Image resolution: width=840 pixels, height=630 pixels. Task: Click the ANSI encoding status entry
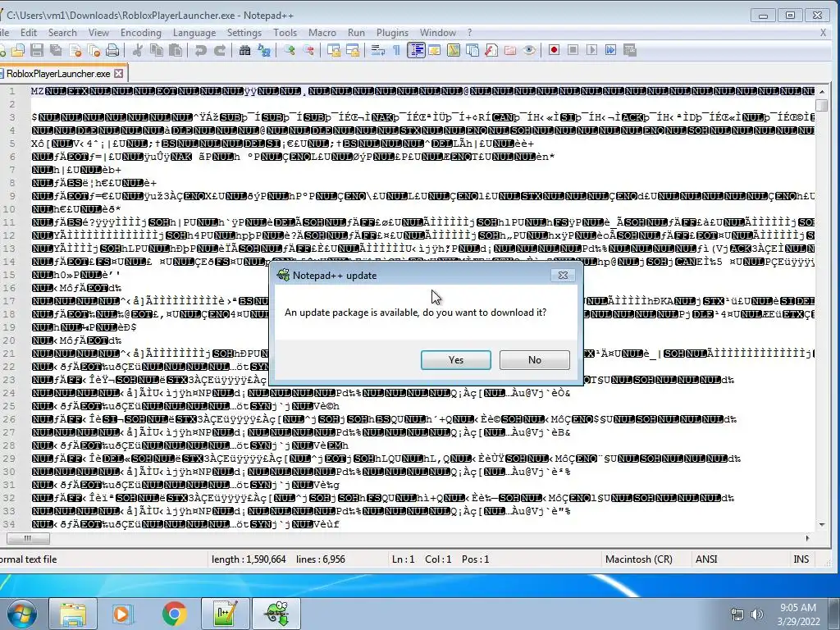point(706,559)
